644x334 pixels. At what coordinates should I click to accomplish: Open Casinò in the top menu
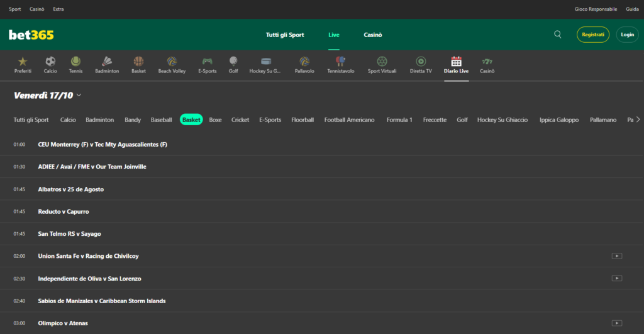pos(37,9)
